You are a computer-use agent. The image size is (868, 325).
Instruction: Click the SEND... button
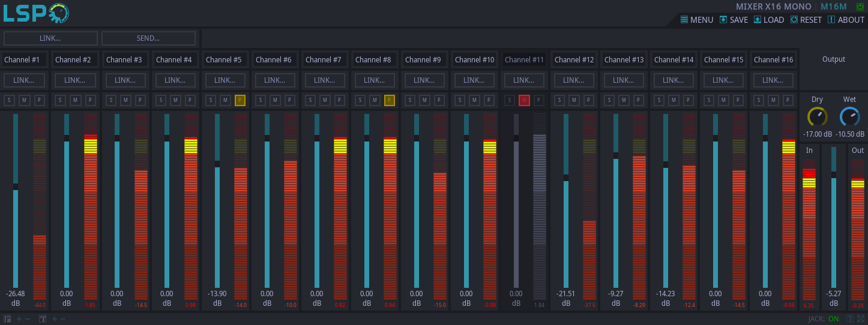[148, 38]
